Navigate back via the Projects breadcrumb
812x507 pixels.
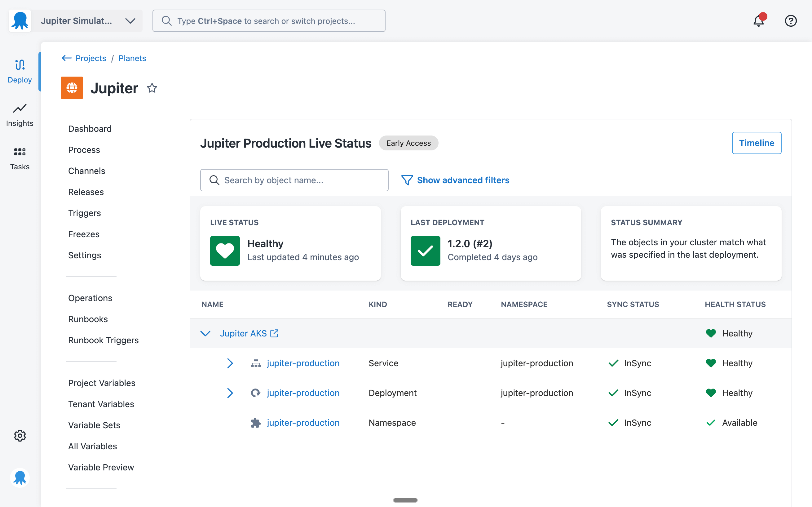point(90,58)
